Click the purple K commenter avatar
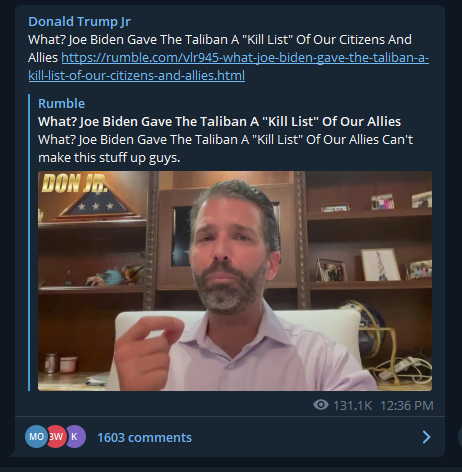The image size is (462, 472). pyautogui.click(x=75, y=436)
